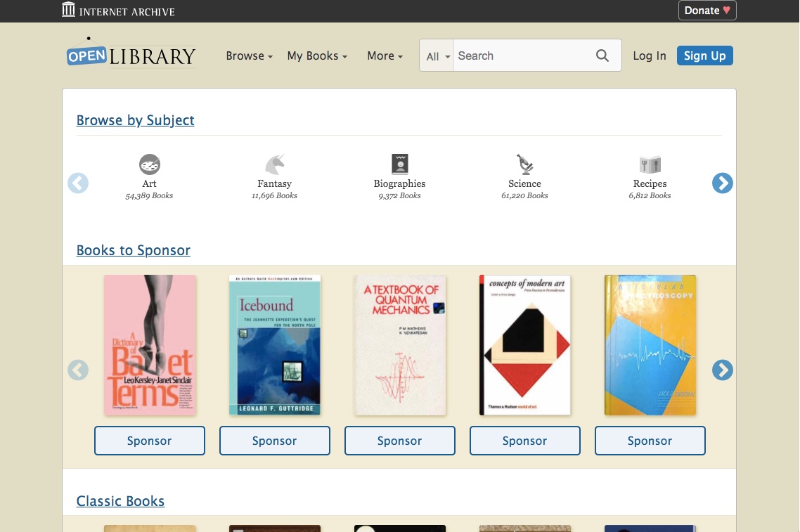Screen dimensions: 800x532
Task: Sponsor the Icebound book
Action: tap(274, 440)
